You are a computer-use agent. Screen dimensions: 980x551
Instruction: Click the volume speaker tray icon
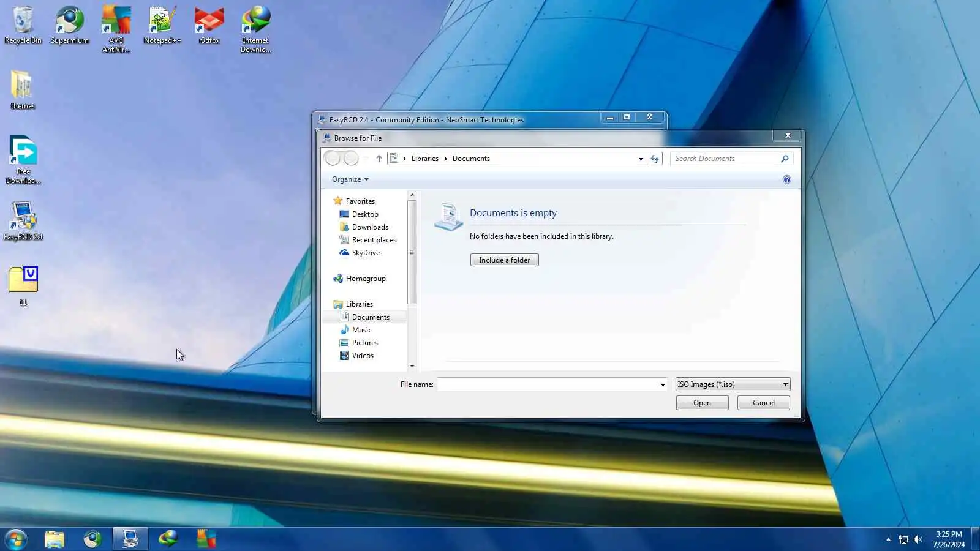coord(918,539)
